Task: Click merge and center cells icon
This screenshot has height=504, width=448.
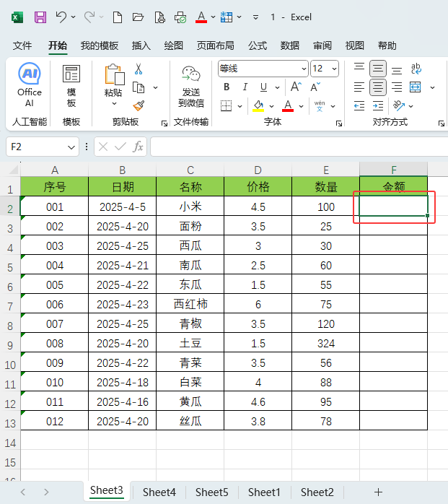Action: pos(416,87)
